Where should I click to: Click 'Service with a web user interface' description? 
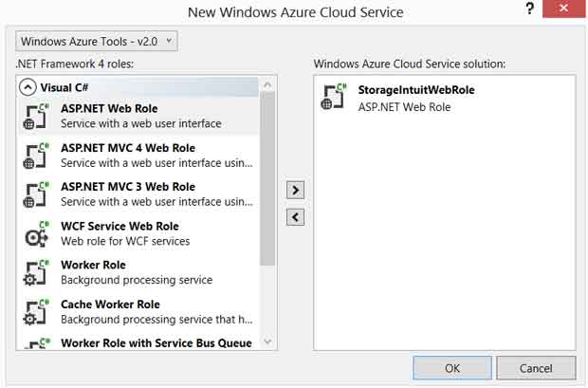click(141, 124)
